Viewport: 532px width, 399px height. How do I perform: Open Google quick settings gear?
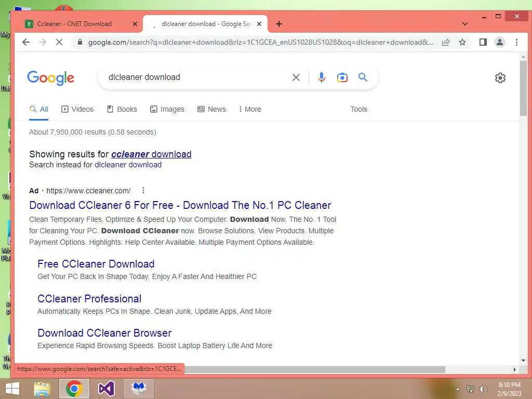point(500,78)
